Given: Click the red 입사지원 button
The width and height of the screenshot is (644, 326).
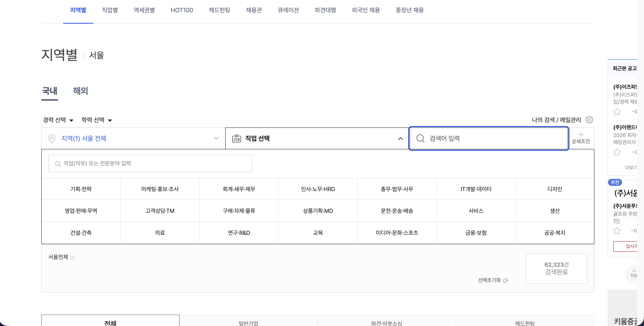Looking at the screenshot, I should pos(625,246).
